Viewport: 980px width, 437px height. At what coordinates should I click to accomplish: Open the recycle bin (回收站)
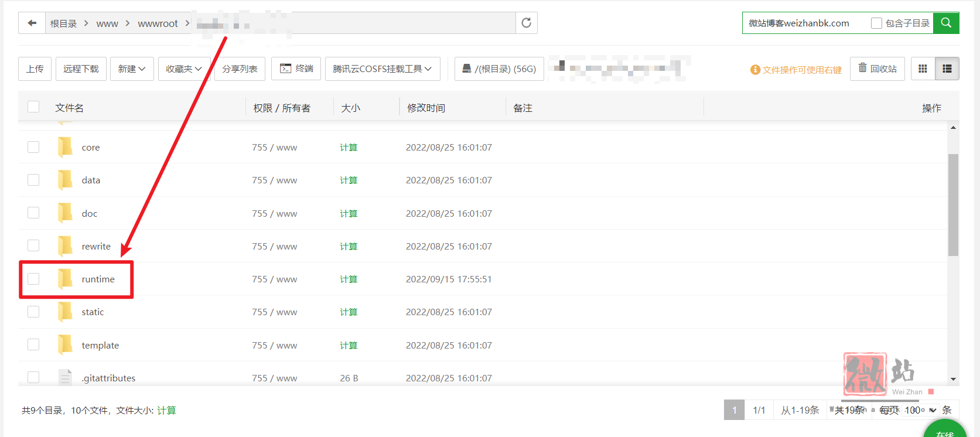coord(877,69)
